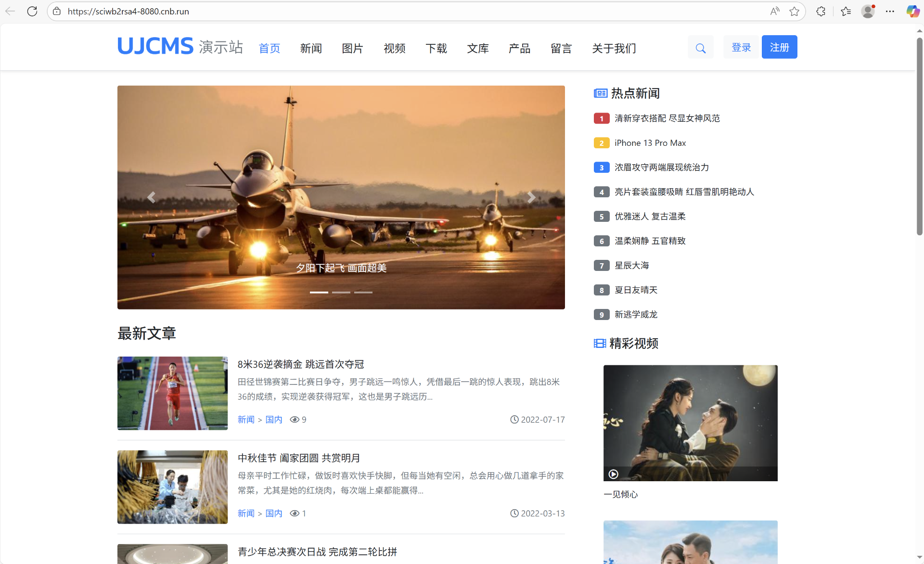The width and height of the screenshot is (924, 564).
Task: Open the 文库 navigation menu
Action: click(x=478, y=48)
